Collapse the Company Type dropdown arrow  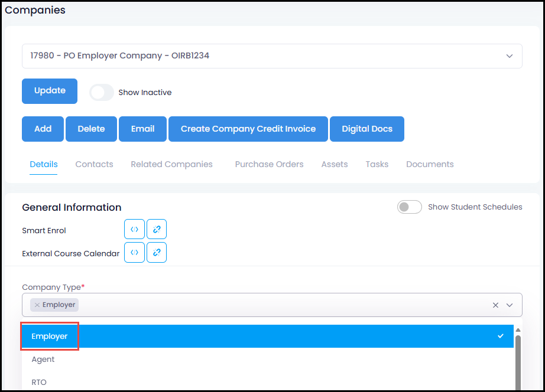coord(510,305)
